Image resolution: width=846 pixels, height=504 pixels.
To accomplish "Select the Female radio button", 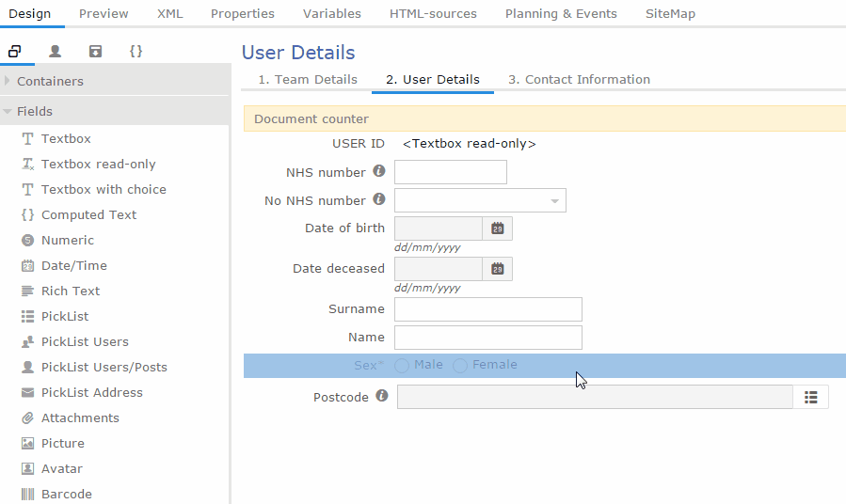I will coord(459,366).
